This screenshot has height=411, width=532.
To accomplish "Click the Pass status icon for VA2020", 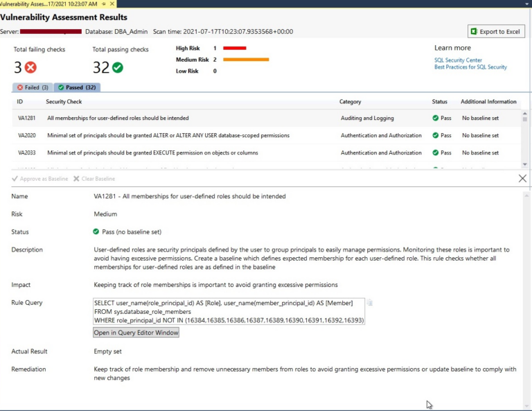I will pyautogui.click(x=436, y=135).
